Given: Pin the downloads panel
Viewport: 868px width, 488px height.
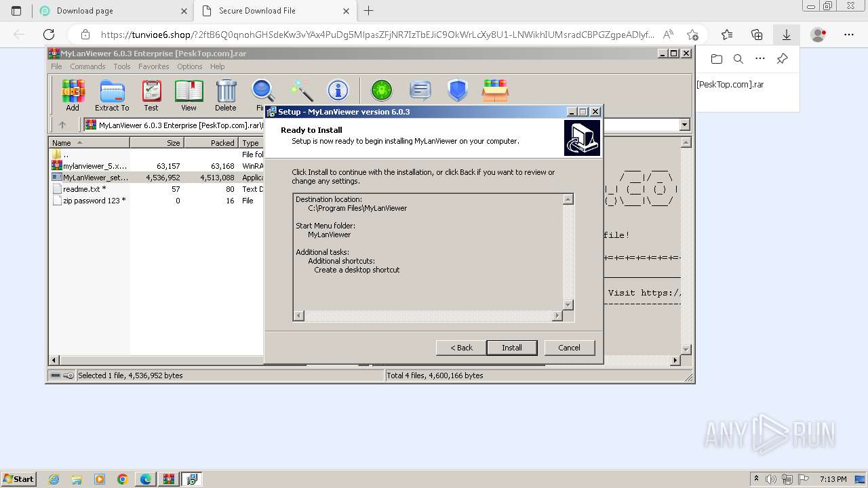Looking at the screenshot, I should (x=782, y=59).
